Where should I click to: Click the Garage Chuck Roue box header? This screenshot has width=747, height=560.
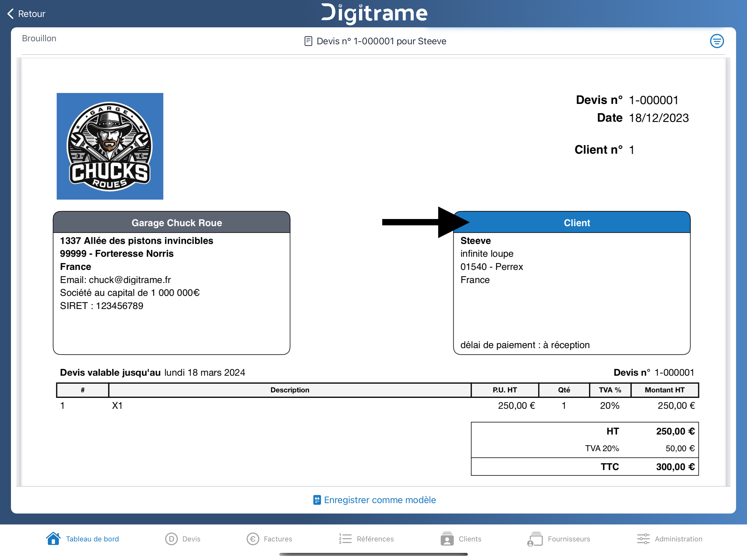point(171,223)
